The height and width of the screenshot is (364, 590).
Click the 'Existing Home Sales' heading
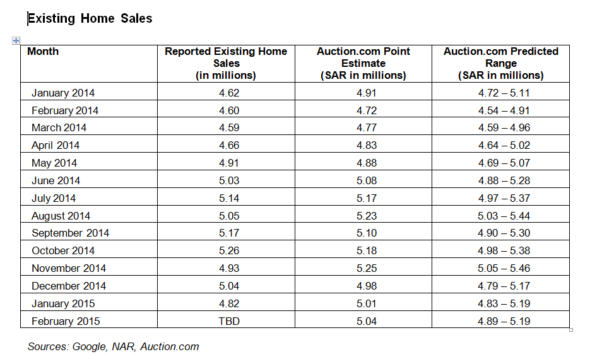[90, 18]
